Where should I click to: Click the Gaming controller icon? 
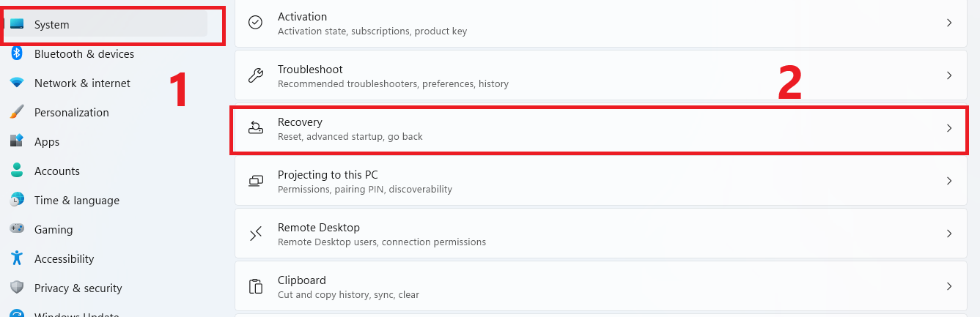(17, 229)
